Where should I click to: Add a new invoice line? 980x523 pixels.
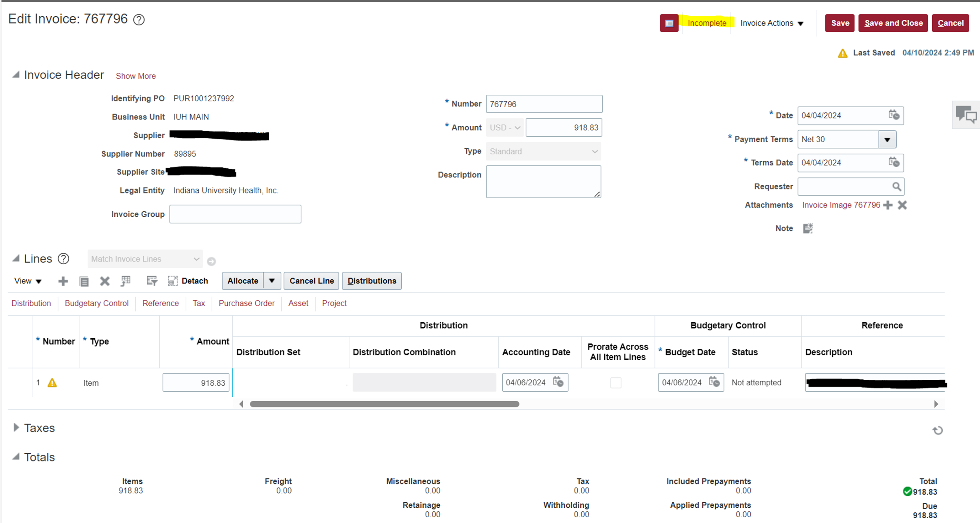click(63, 281)
